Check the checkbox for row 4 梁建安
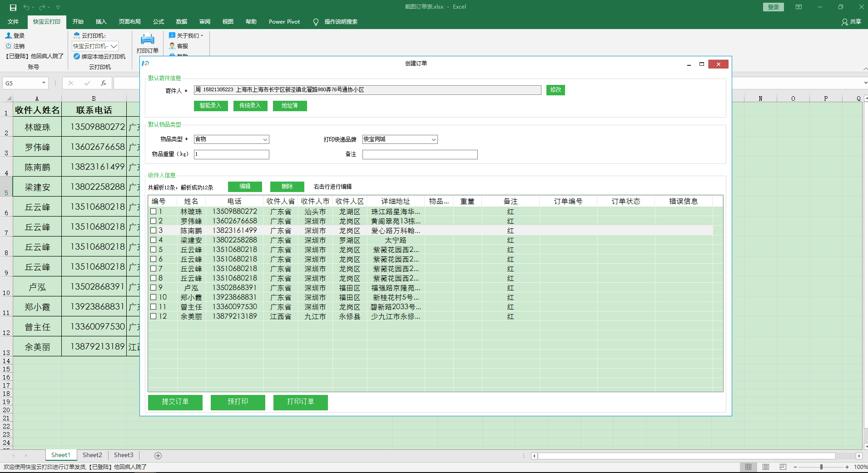868x473 pixels. tap(154, 240)
